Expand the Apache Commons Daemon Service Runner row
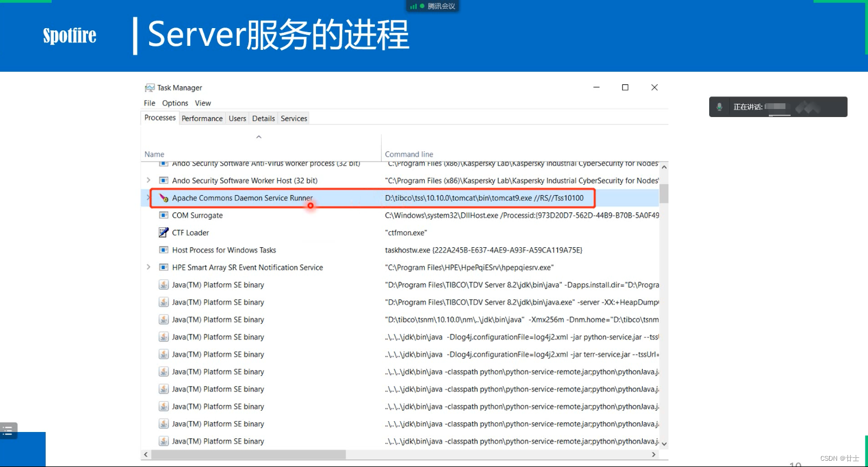The width and height of the screenshot is (868, 467). coord(148,198)
